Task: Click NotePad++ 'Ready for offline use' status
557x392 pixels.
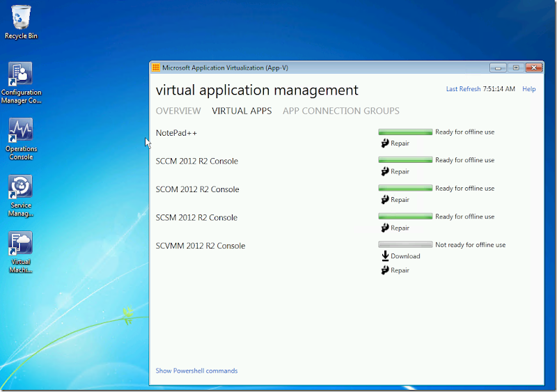Action: click(x=464, y=132)
